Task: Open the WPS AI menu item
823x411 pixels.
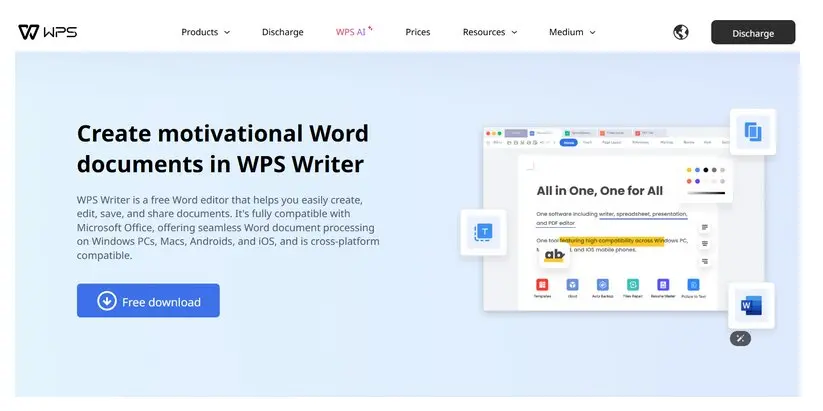Action: [353, 32]
